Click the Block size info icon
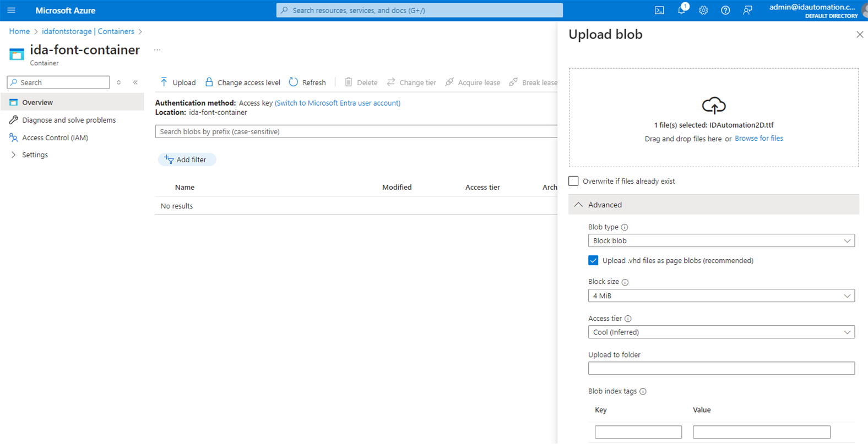This screenshot has height=444, width=868. [625, 282]
